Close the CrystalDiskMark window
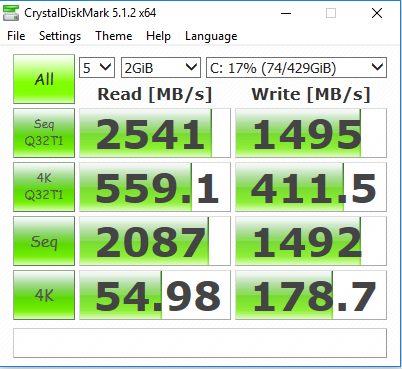 377,13
